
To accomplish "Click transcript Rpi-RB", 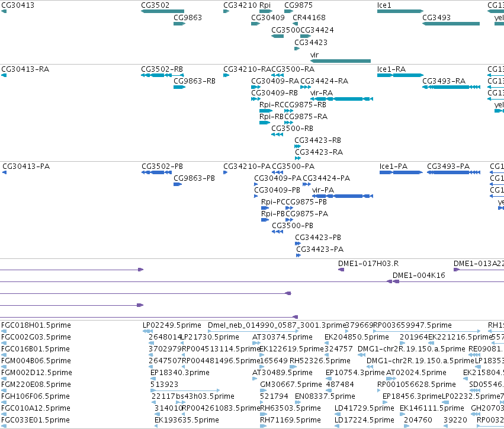I will 271,117.
